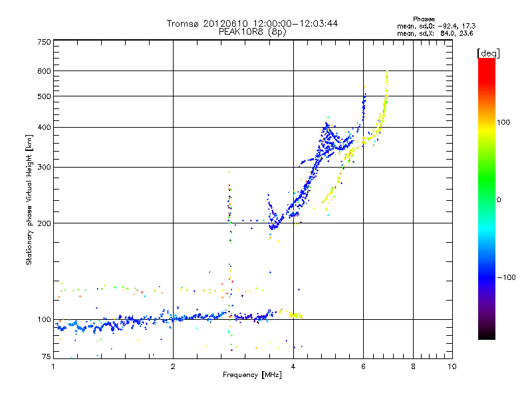
Task: Click the colorbar '0' tick label
Action: click(499, 200)
